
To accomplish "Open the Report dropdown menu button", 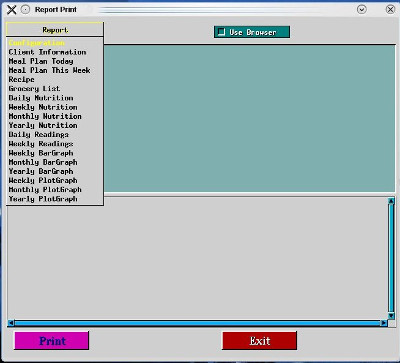I will pyautogui.click(x=55, y=30).
